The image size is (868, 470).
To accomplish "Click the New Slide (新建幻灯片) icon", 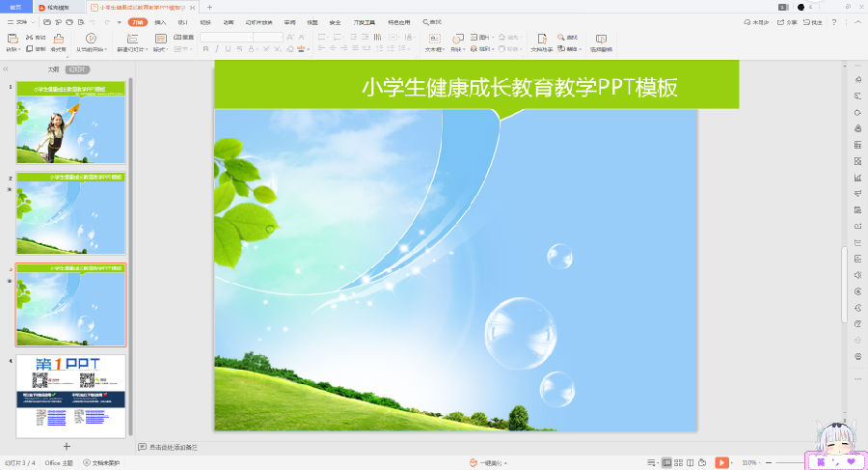I will tap(132, 39).
